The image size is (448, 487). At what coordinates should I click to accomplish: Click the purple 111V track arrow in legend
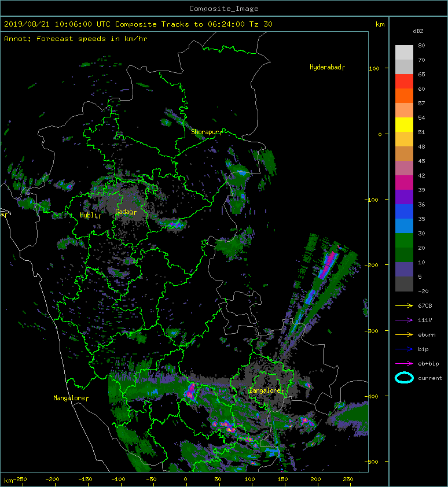[x=404, y=320]
